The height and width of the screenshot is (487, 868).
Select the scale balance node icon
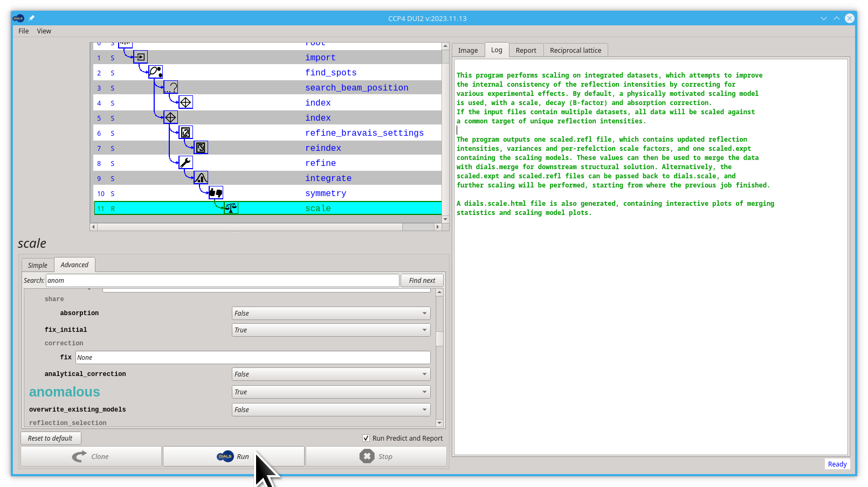coord(231,208)
